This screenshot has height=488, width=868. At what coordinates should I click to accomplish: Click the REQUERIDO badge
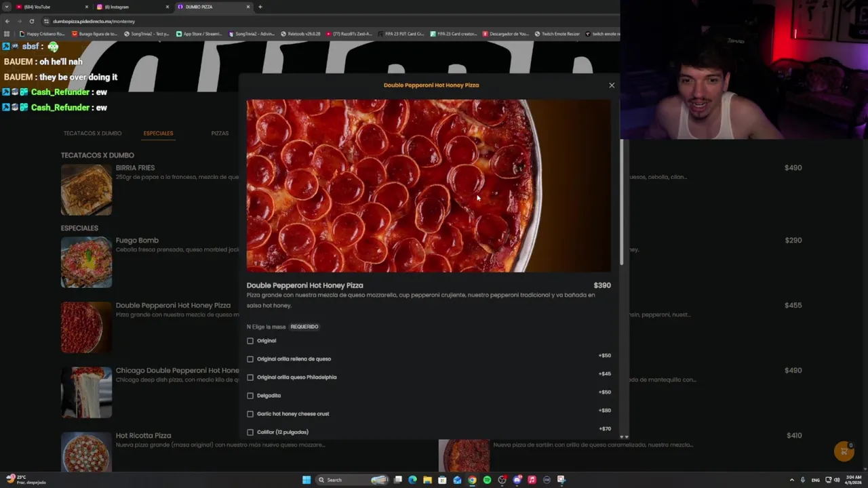point(304,327)
